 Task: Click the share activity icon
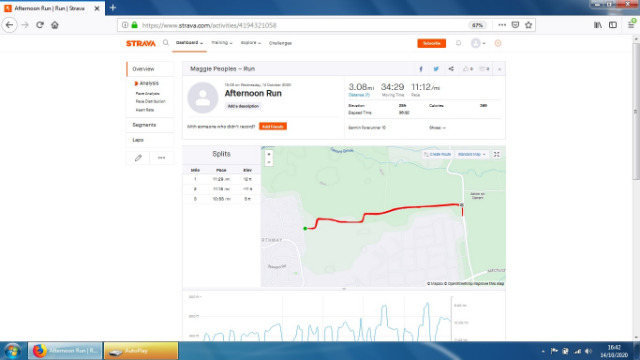451,69
